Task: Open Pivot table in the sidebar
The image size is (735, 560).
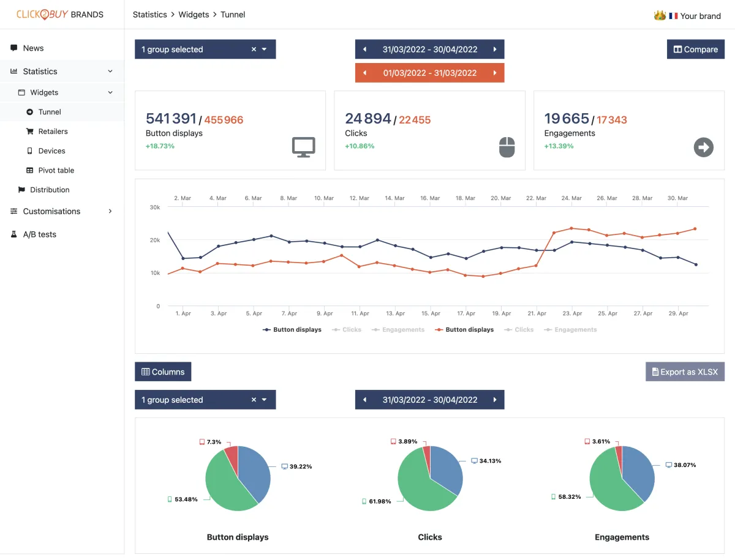Action: pyautogui.click(x=56, y=170)
